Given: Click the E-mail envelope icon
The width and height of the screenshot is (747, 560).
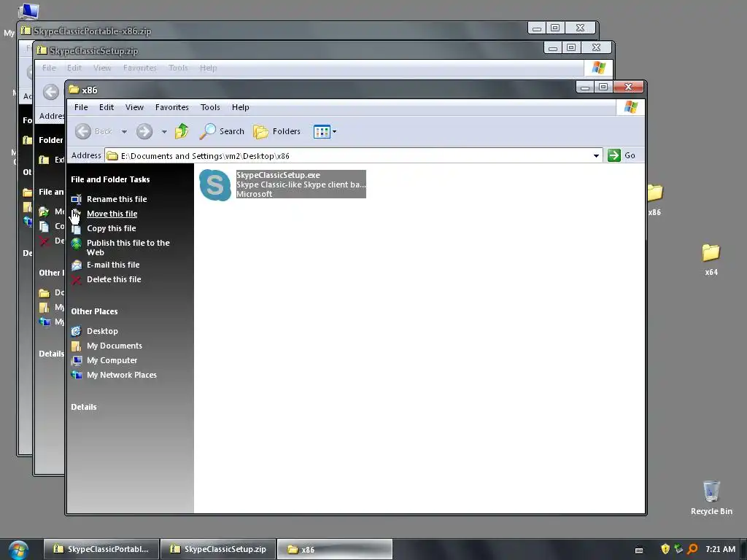Looking at the screenshot, I should coord(76,265).
